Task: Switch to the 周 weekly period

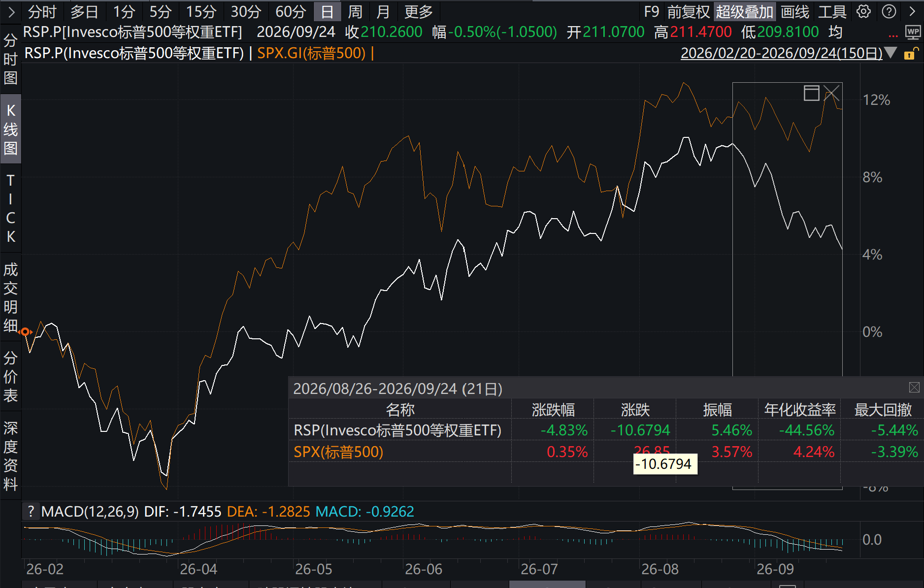Action: pyautogui.click(x=355, y=11)
